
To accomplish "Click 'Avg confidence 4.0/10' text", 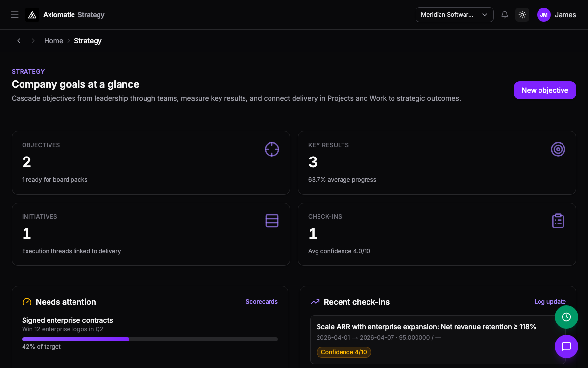I will coord(339,251).
